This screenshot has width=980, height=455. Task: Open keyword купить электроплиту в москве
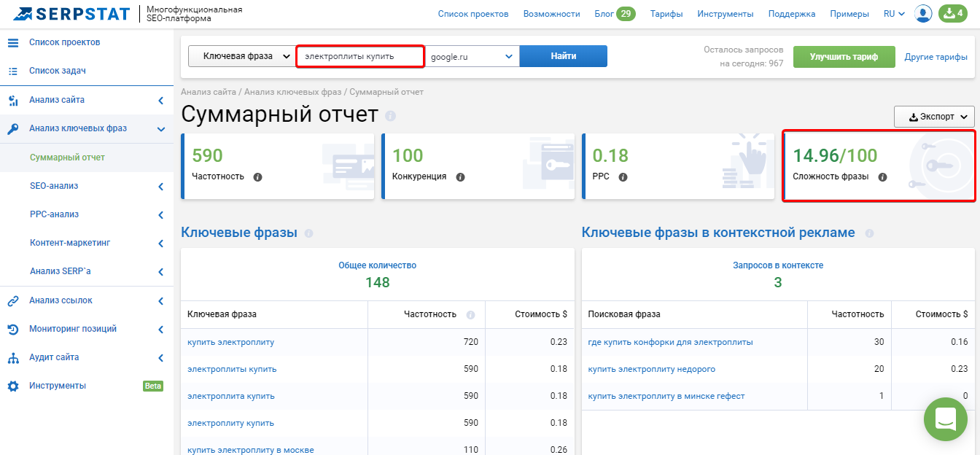(x=251, y=450)
